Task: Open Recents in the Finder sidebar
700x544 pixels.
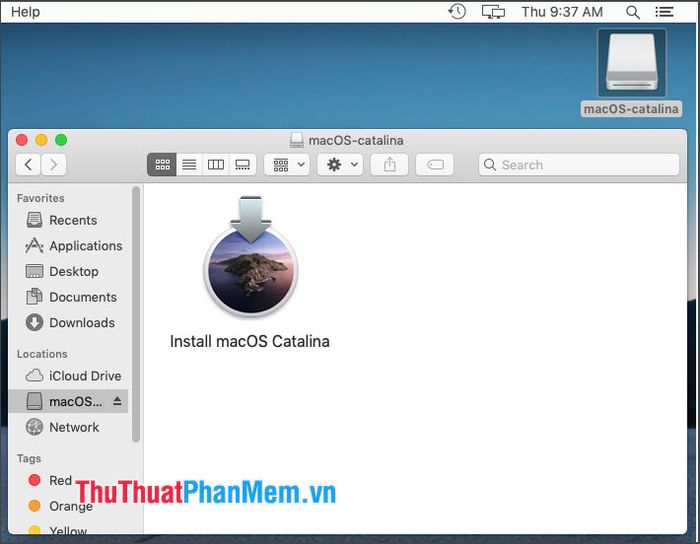Action: pyautogui.click(x=69, y=220)
